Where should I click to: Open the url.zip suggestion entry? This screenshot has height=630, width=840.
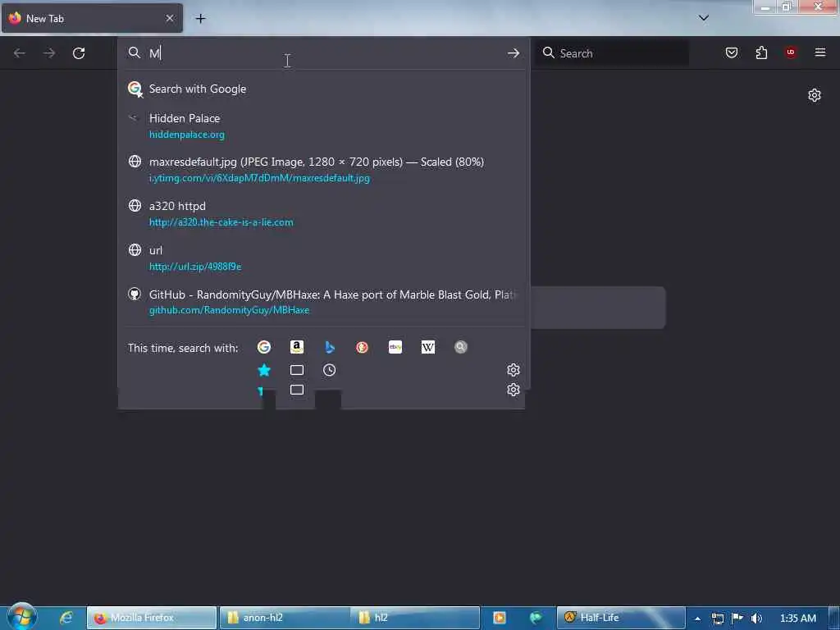tap(323, 258)
